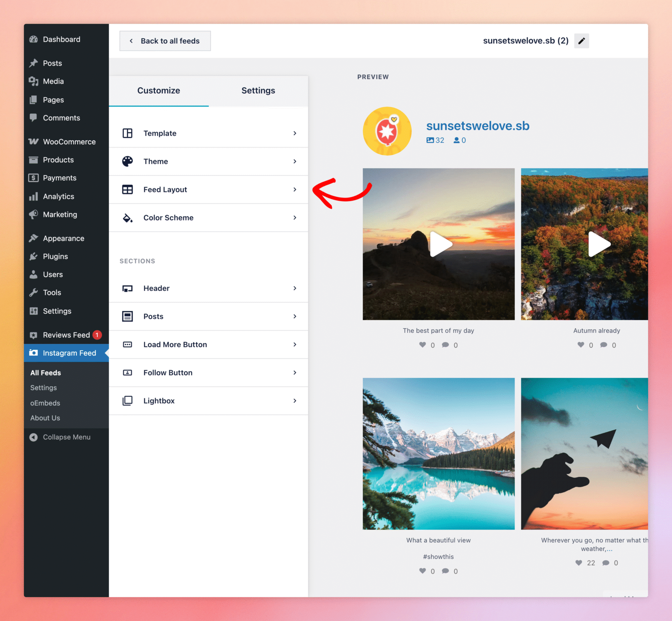Click the Dashboard gauge icon in sidebar

pyautogui.click(x=33, y=39)
